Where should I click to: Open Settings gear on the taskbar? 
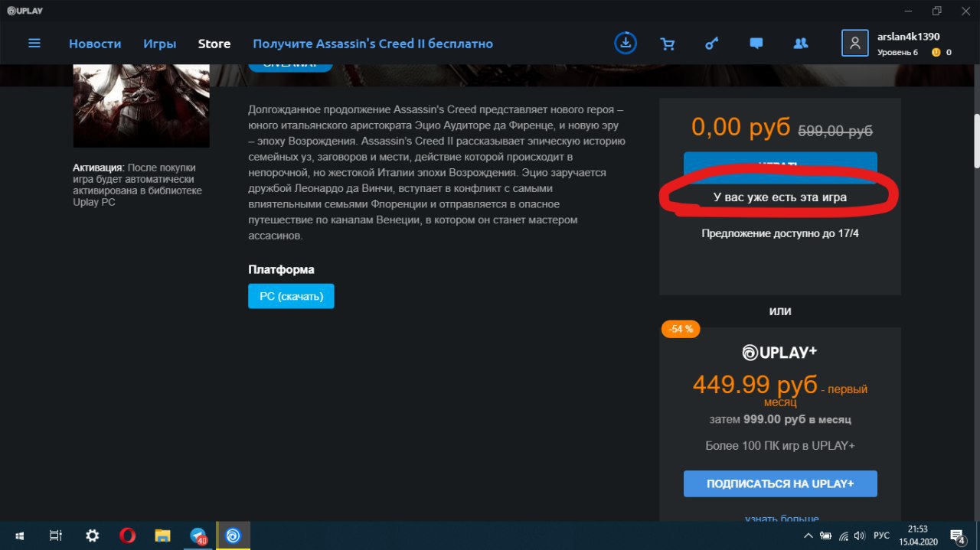[92, 536]
